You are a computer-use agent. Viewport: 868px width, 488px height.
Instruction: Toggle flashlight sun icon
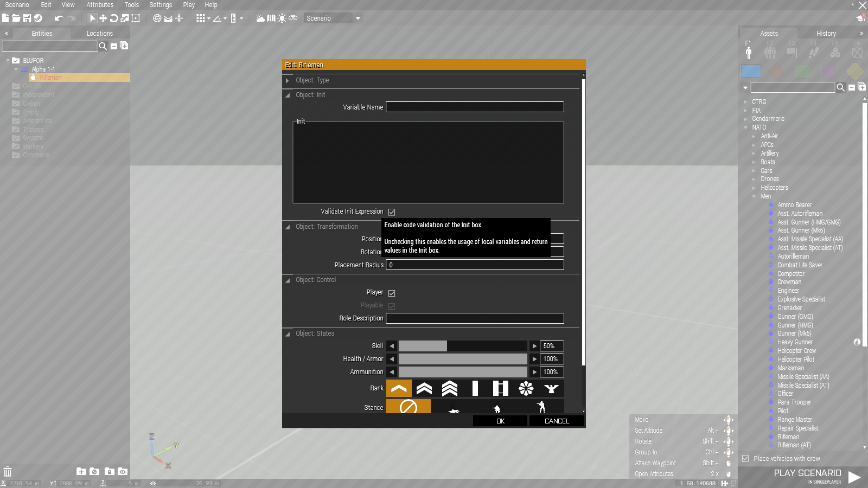pos(282,18)
